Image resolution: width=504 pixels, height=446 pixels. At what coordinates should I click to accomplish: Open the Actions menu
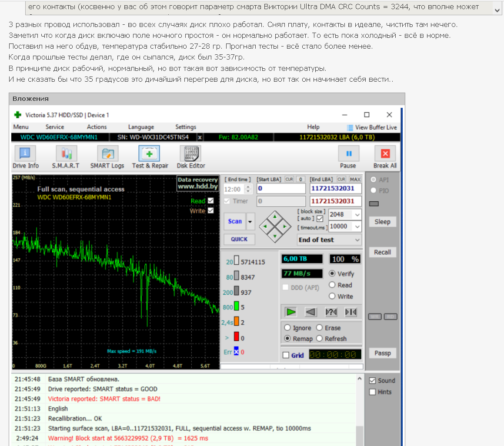[97, 127]
